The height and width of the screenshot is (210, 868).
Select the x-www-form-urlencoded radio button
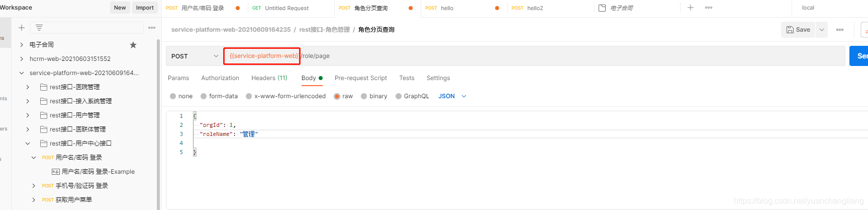(x=249, y=96)
